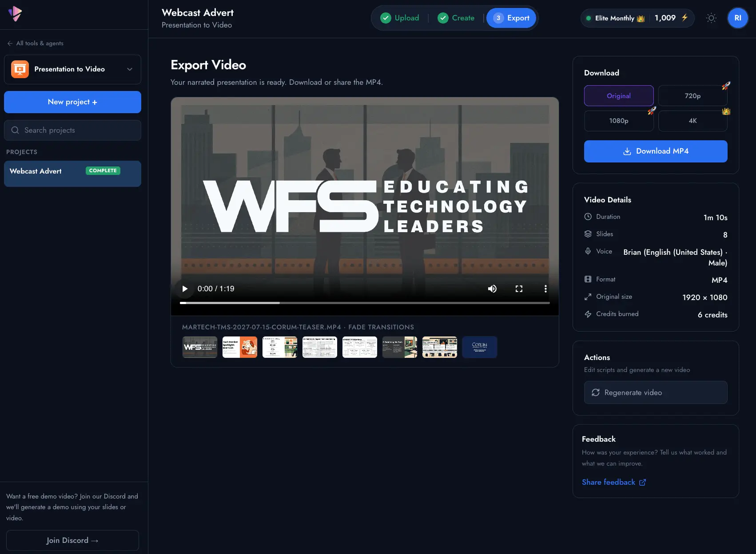The width and height of the screenshot is (756, 554).
Task: Select the Corum blue slide thumbnail
Action: (480, 347)
